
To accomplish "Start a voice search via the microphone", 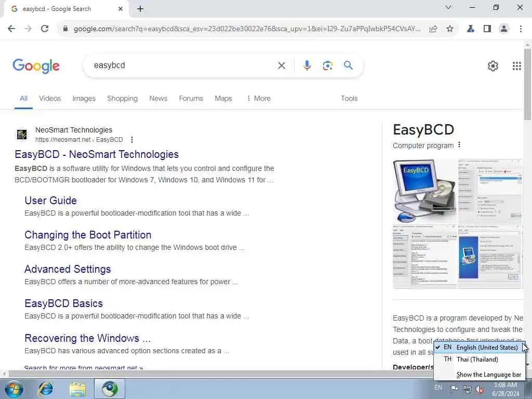I will coord(307,65).
